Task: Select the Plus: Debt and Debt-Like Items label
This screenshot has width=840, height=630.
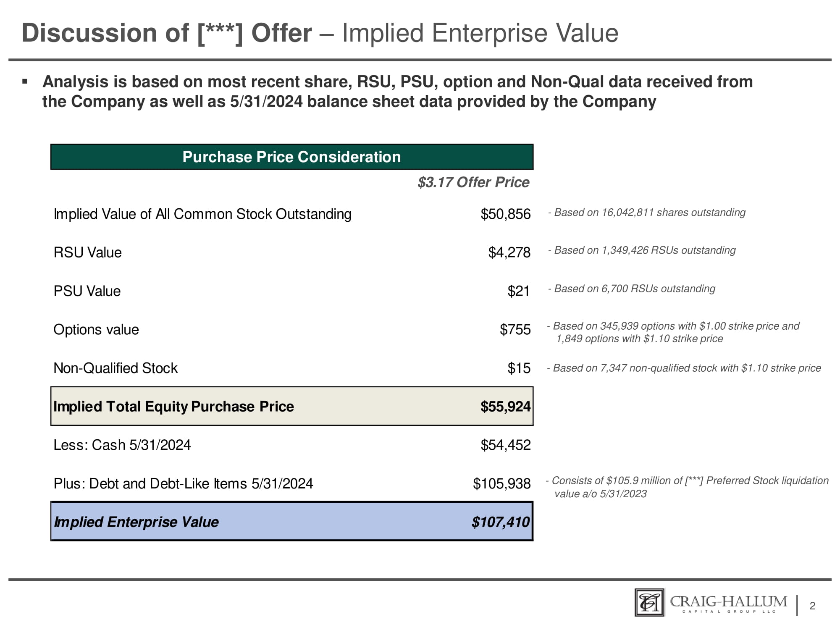Action: 183,484
